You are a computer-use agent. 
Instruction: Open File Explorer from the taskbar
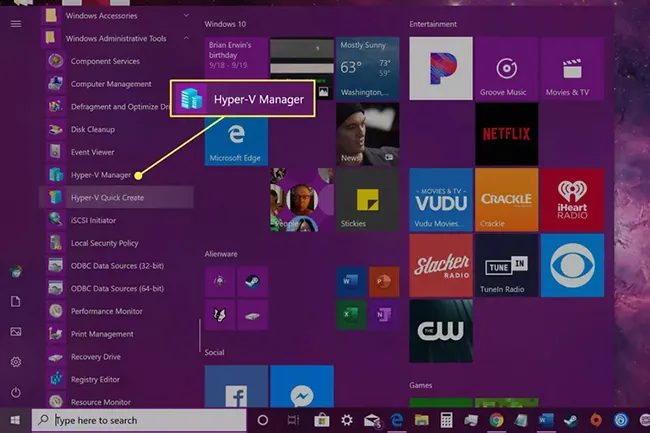coord(422,420)
